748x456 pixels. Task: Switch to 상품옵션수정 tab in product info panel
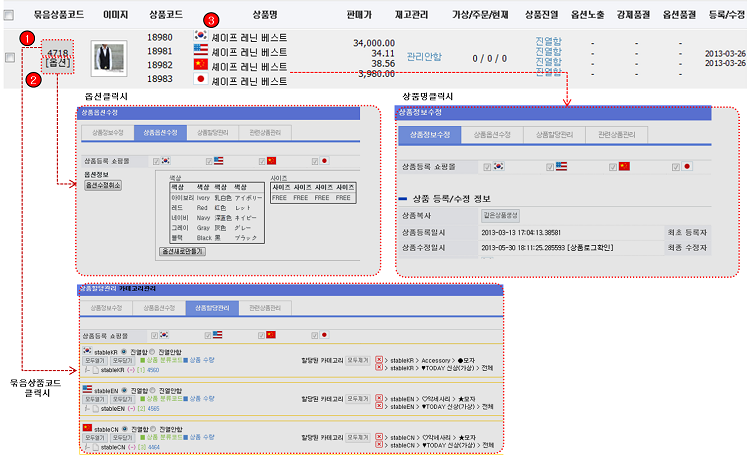point(491,134)
